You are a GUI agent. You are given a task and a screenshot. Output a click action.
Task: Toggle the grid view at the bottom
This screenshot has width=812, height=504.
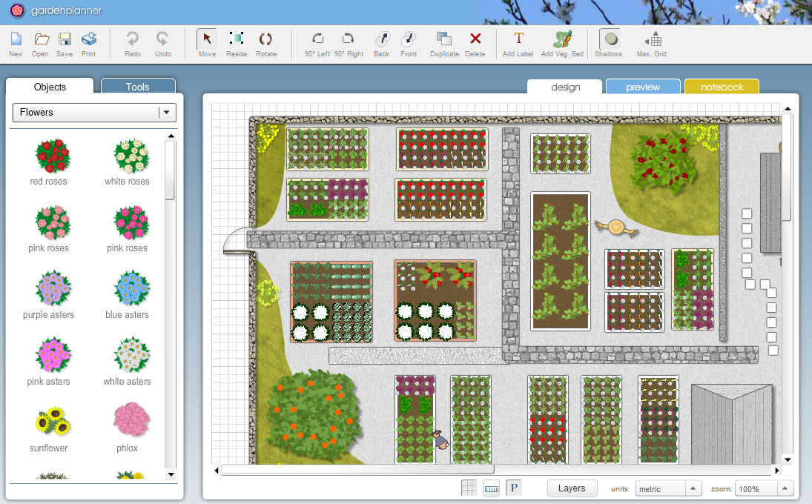[469, 488]
